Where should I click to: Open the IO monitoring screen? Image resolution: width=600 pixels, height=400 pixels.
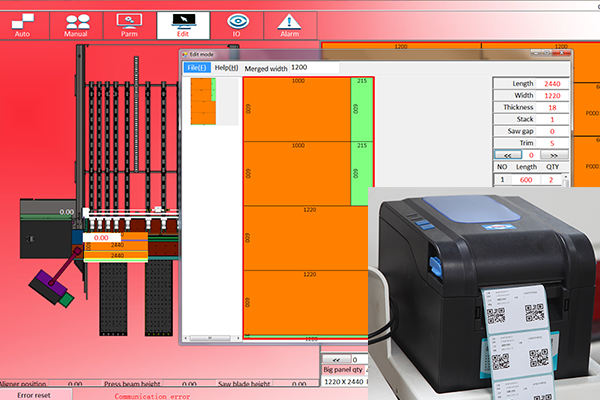[x=237, y=21]
